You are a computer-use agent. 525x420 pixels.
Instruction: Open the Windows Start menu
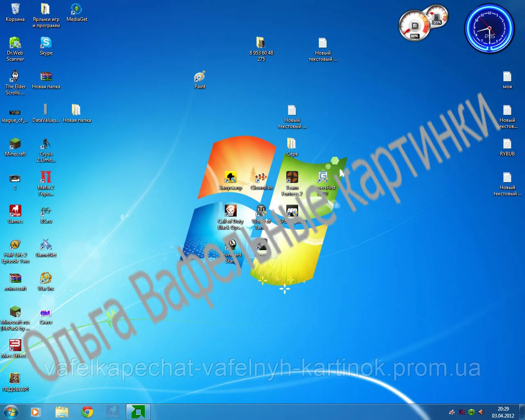tap(11, 412)
